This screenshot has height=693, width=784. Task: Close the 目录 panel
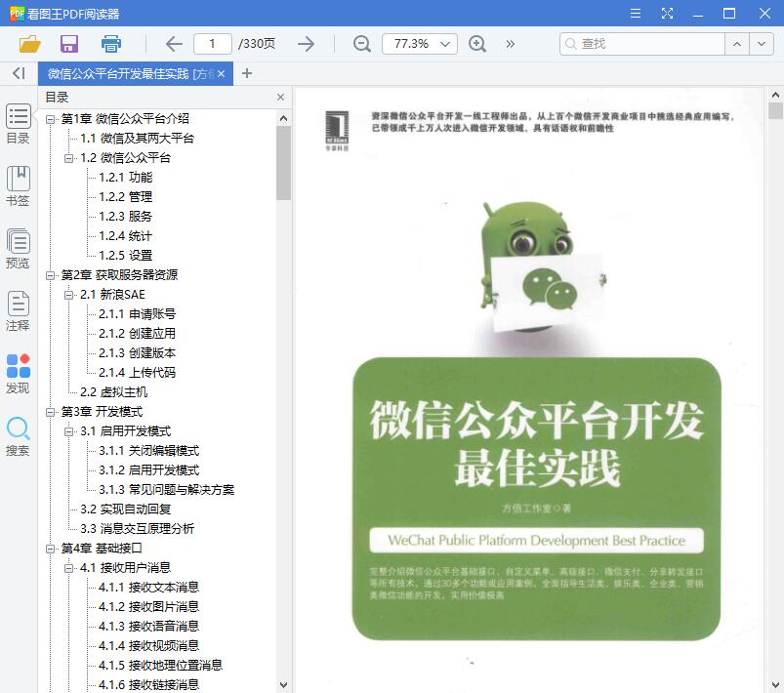pyautogui.click(x=280, y=97)
